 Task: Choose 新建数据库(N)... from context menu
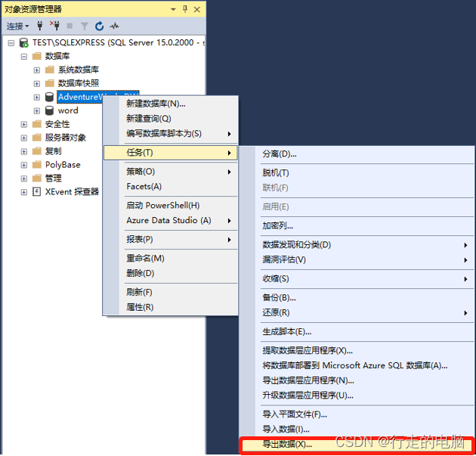coord(170,104)
